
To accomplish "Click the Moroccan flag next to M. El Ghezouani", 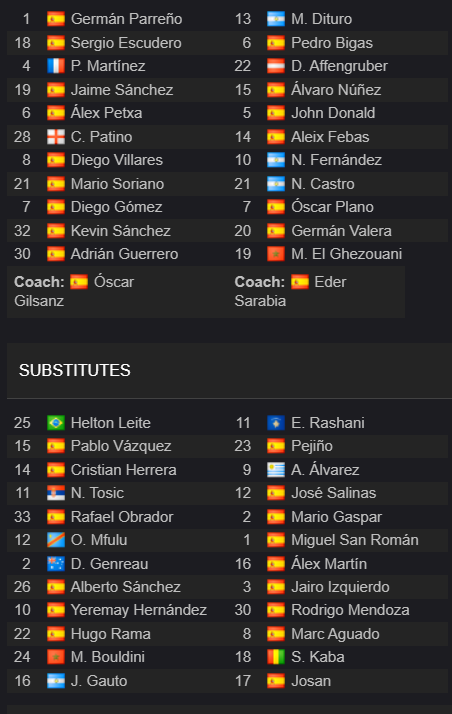I will click(276, 254).
